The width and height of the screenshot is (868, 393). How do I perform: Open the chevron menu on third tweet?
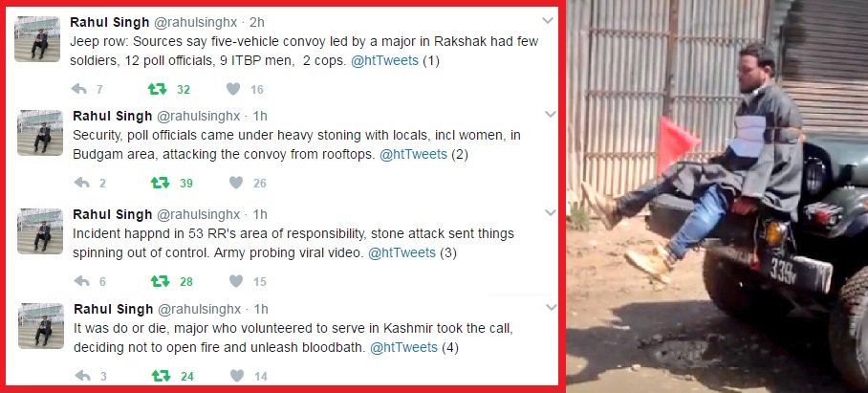[551, 212]
